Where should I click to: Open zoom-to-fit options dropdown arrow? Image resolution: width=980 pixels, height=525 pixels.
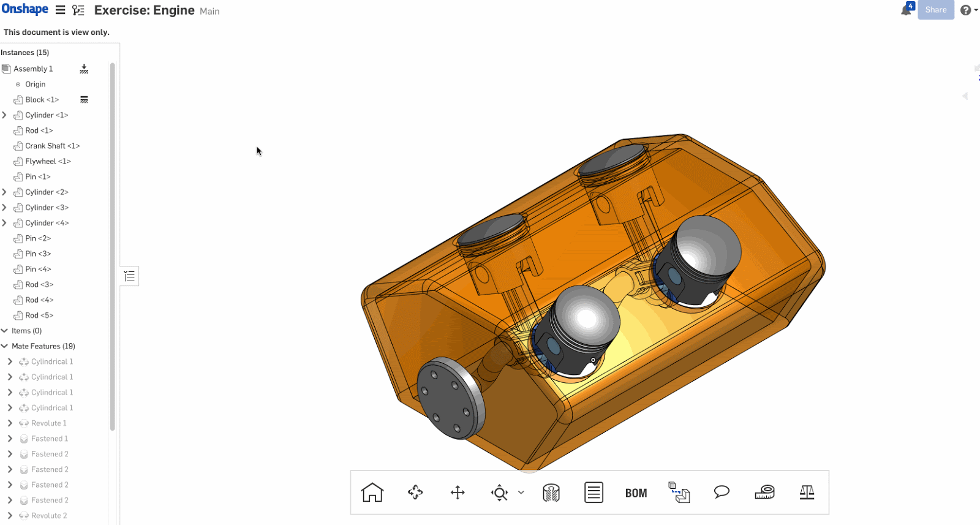click(x=521, y=493)
